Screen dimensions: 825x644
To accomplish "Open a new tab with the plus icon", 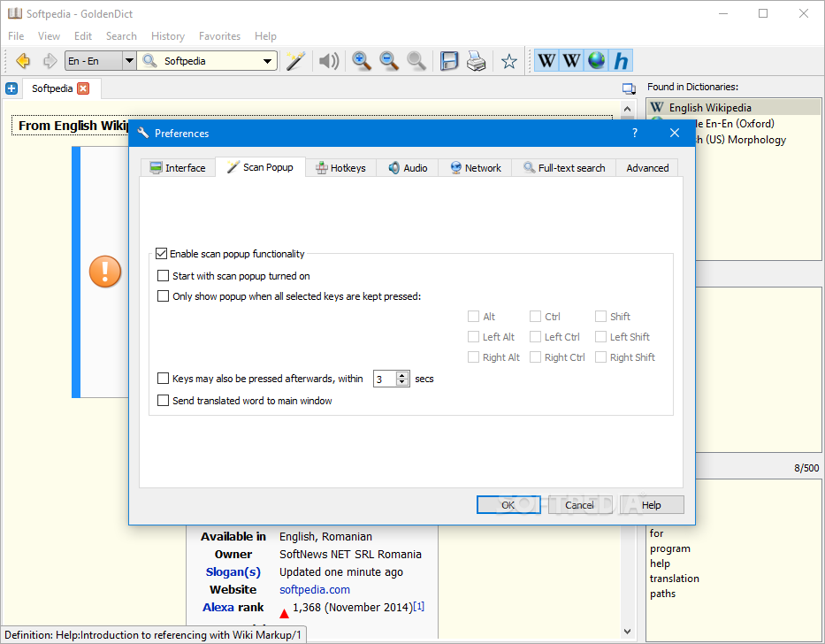I will point(11,88).
